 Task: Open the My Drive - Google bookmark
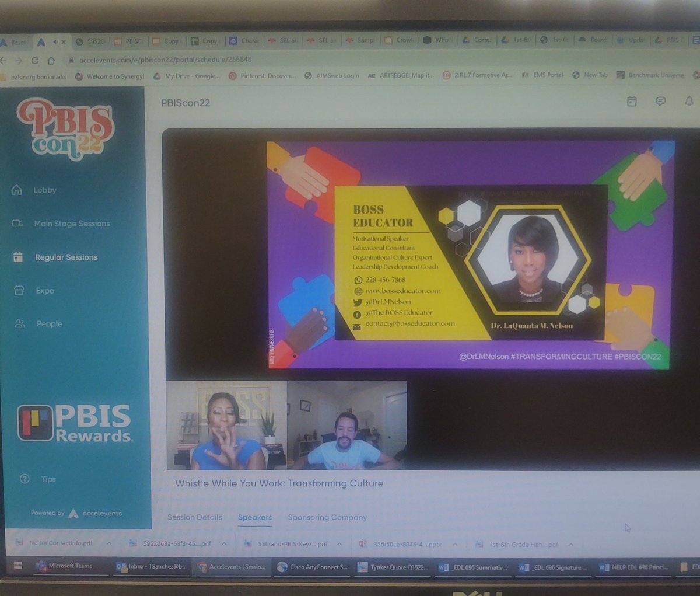(187, 76)
